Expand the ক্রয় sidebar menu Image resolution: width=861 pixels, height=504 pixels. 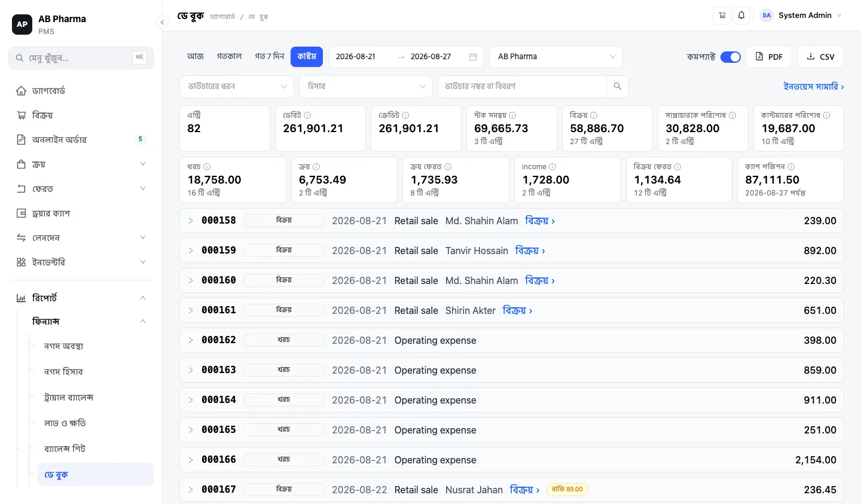(81, 164)
